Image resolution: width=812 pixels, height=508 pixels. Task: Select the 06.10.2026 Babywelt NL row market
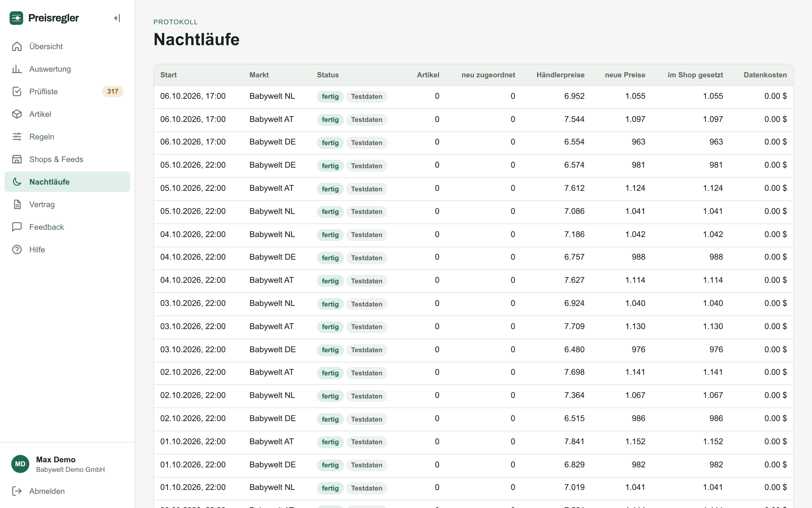click(x=272, y=96)
